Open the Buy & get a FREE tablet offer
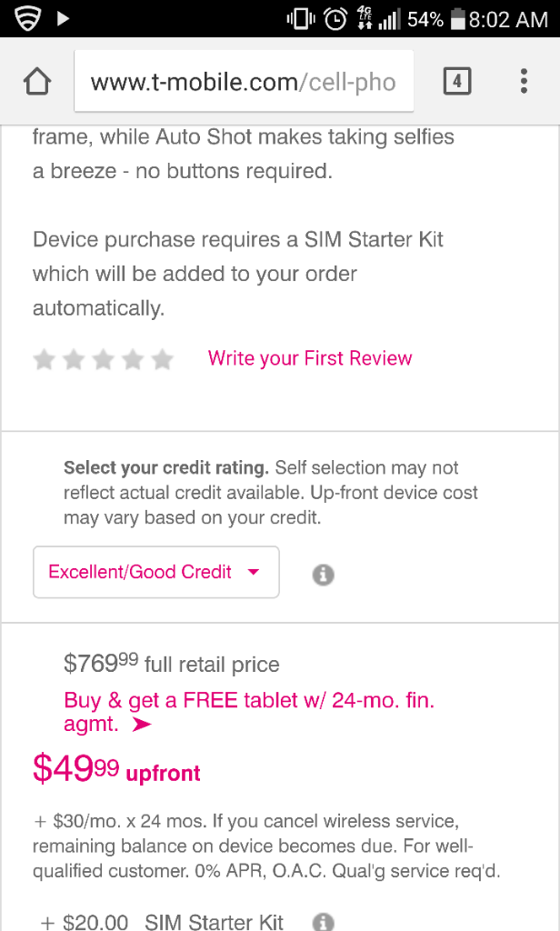 (x=249, y=711)
